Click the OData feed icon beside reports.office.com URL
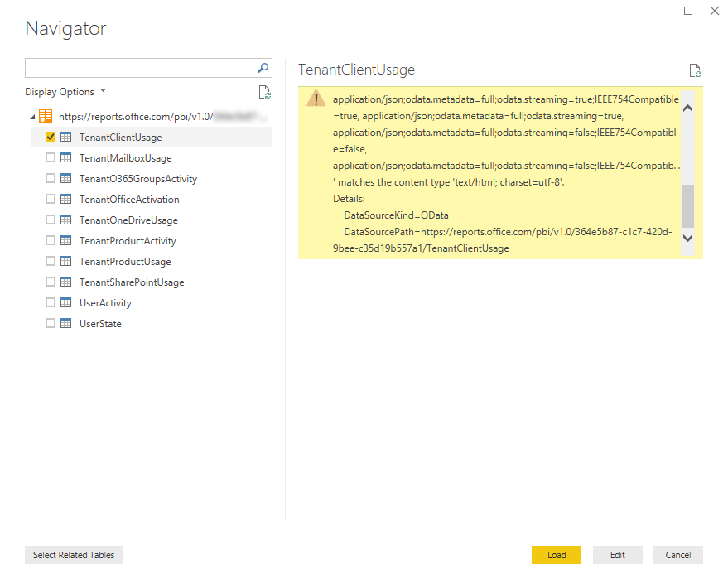 coord(46,116)
